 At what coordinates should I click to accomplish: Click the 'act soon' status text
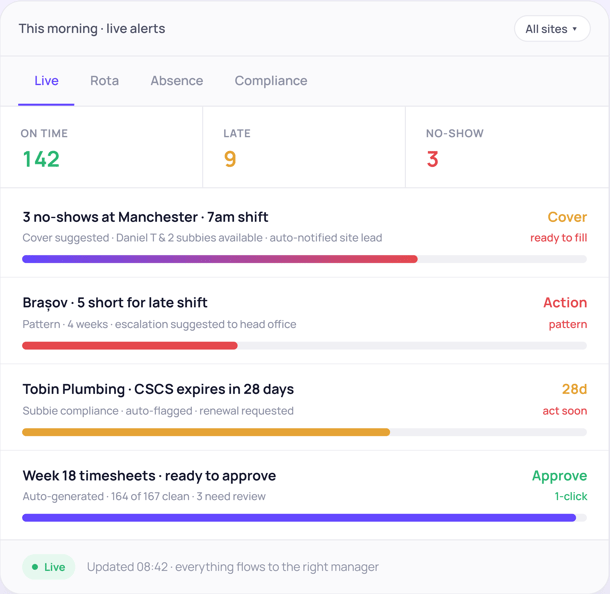[564, 411]
